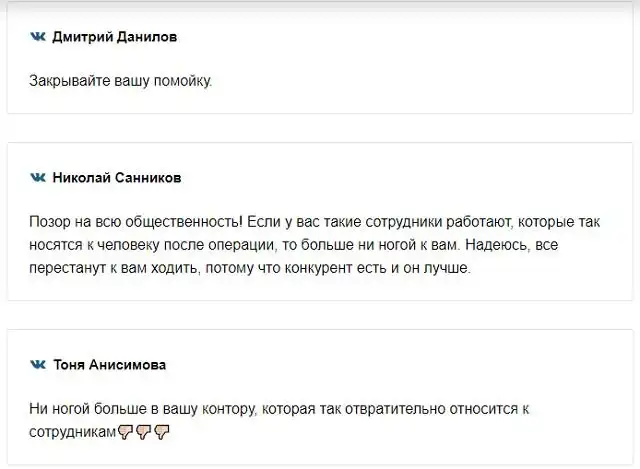This screenshot has height=469, width=640.
Task: Click the first thumbs-down emoji
Action: [x=126, y=432]
